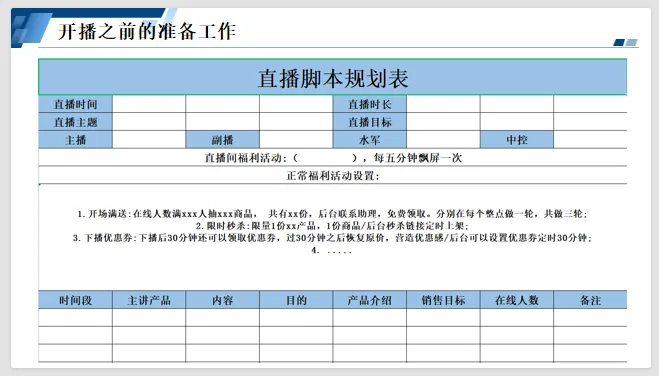Click the empty cell right of 主播
Viewport: 659px width, 376px height.
pyautogui.click(x=149, y=140)
